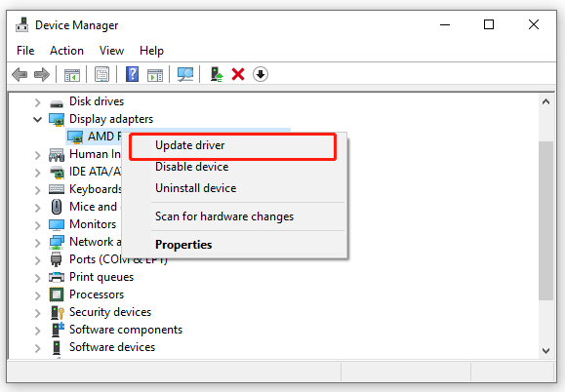This screenshot has width=565, height=392.
Task: Toggle the action pane toolbar icon
Action: [155, 75]
